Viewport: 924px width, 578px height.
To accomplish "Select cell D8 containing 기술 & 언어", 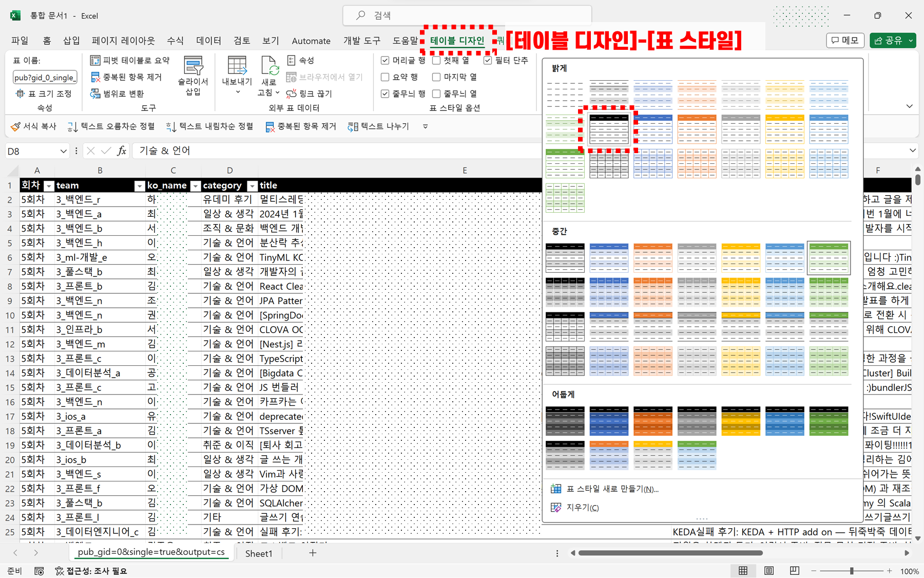I will tap(229, 286).
